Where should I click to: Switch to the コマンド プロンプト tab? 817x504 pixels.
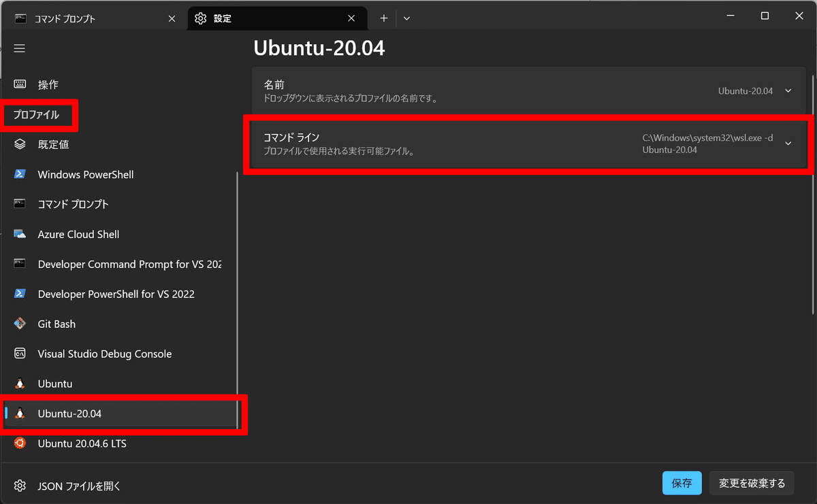(95, 18)
